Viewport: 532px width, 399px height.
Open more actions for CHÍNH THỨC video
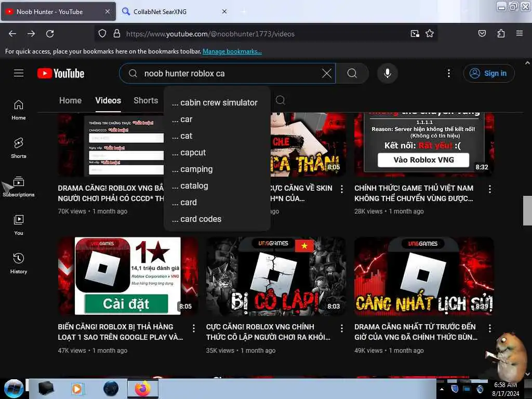click(x=489, y=189)
